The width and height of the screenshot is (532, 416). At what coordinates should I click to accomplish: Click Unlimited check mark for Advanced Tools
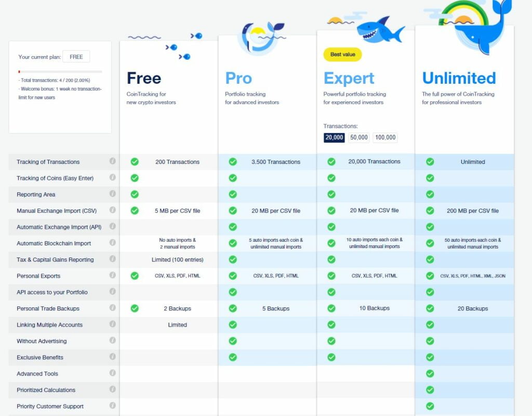tap(430, 373)
